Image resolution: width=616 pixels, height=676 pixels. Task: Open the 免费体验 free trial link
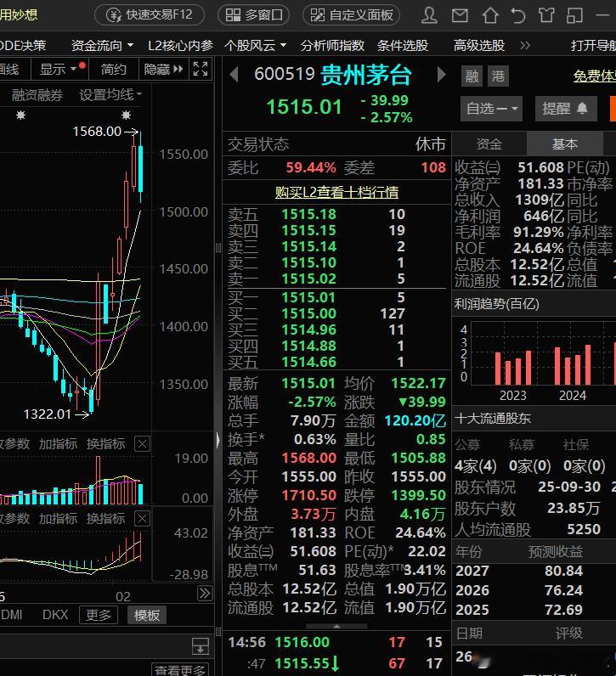pos(595,76)
